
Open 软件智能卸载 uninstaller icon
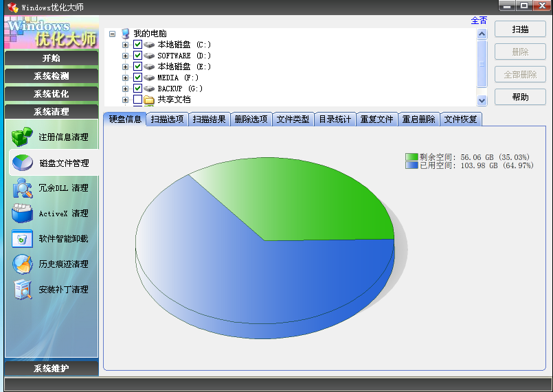click(x=22, y=239)
